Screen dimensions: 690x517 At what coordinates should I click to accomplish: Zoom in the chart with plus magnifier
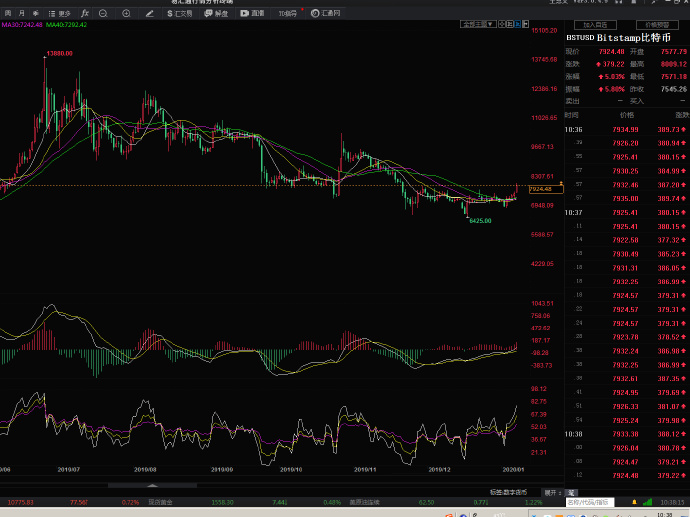point(126,14)
